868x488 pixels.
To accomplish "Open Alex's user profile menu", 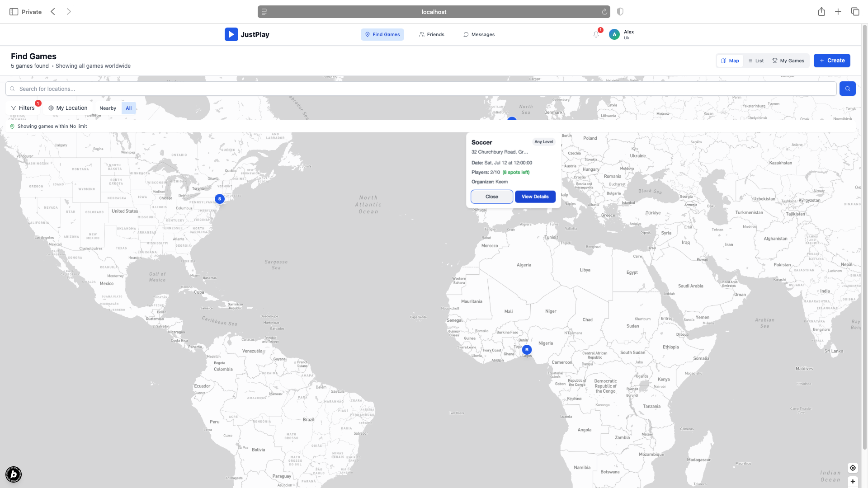I will click(622, 34).
